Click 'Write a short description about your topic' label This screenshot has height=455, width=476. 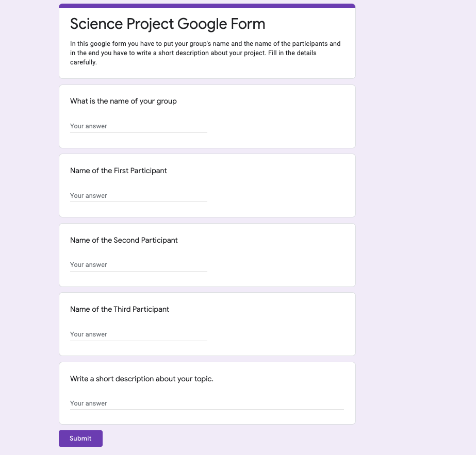[x=142, y=379]
